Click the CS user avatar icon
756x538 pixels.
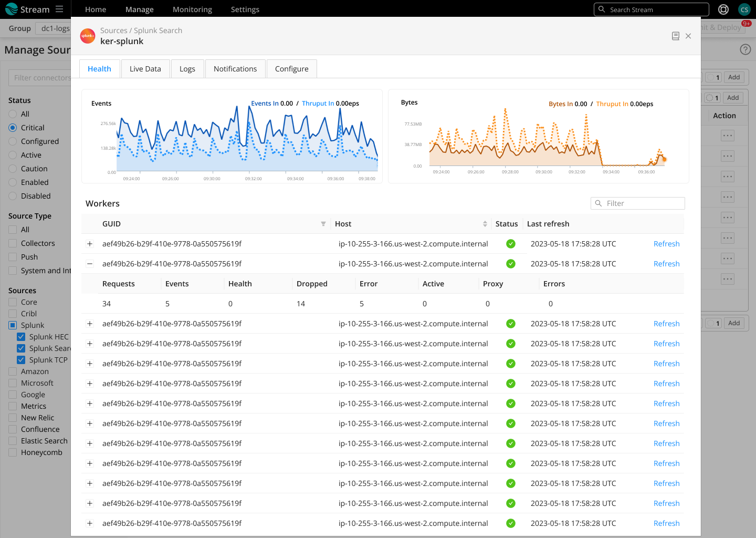point(744,9)
